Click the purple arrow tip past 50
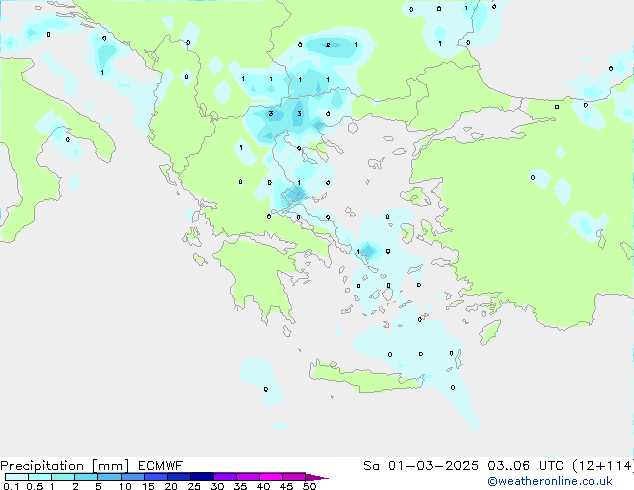The width and height of the screenshot is (634, 490). pos(317,477)
